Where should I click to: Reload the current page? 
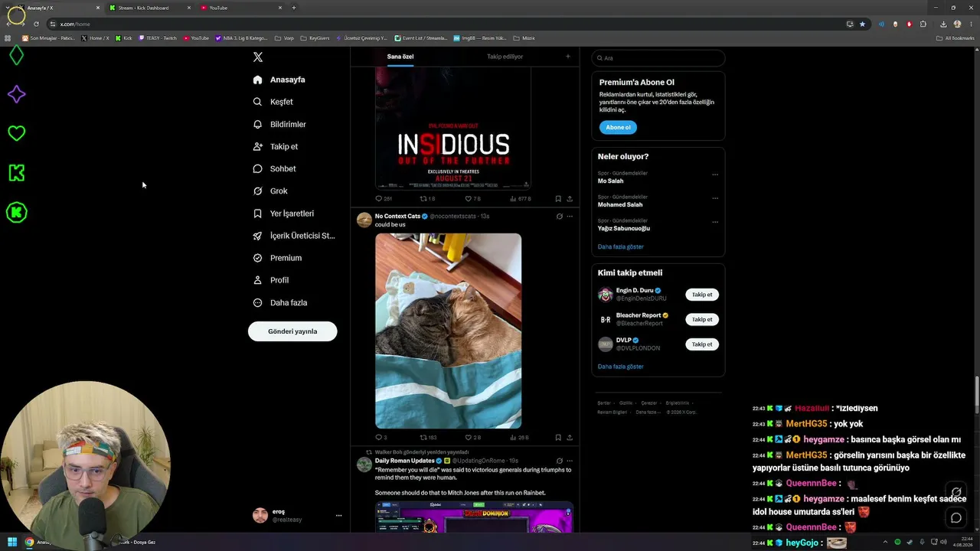click(x=36, y=24)
